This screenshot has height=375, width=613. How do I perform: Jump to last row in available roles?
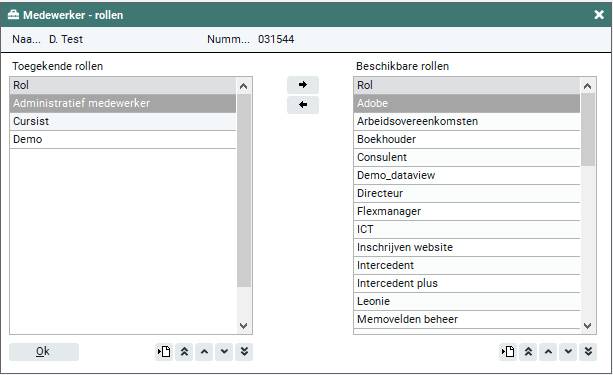click(588, 352)
